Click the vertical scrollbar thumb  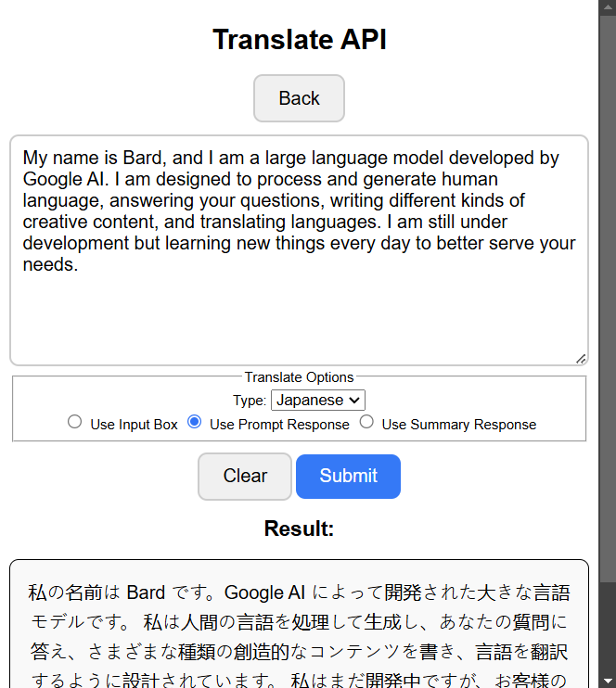[608, 299]
